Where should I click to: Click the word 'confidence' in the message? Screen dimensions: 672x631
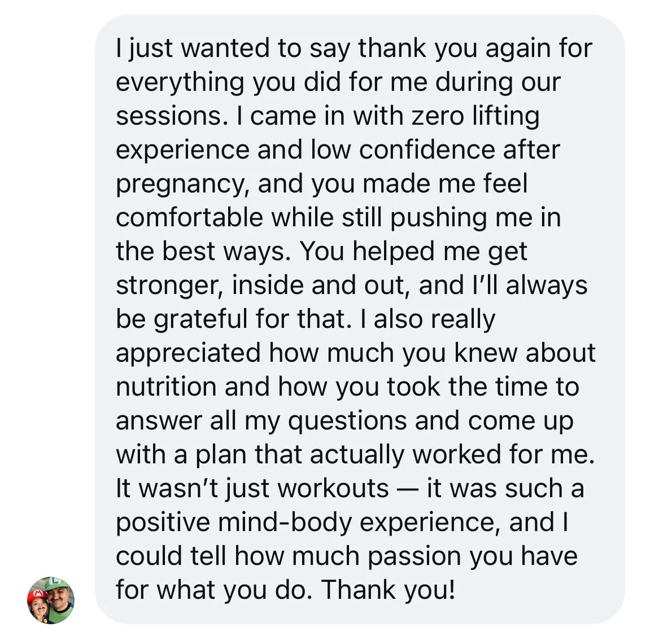click(426, 150)
